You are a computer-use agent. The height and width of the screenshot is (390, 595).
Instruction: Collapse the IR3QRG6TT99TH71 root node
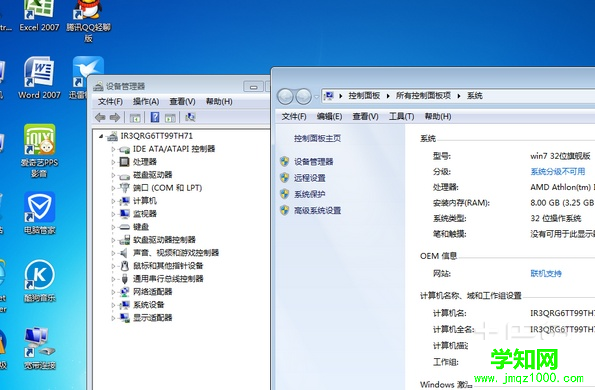point(101,136)
